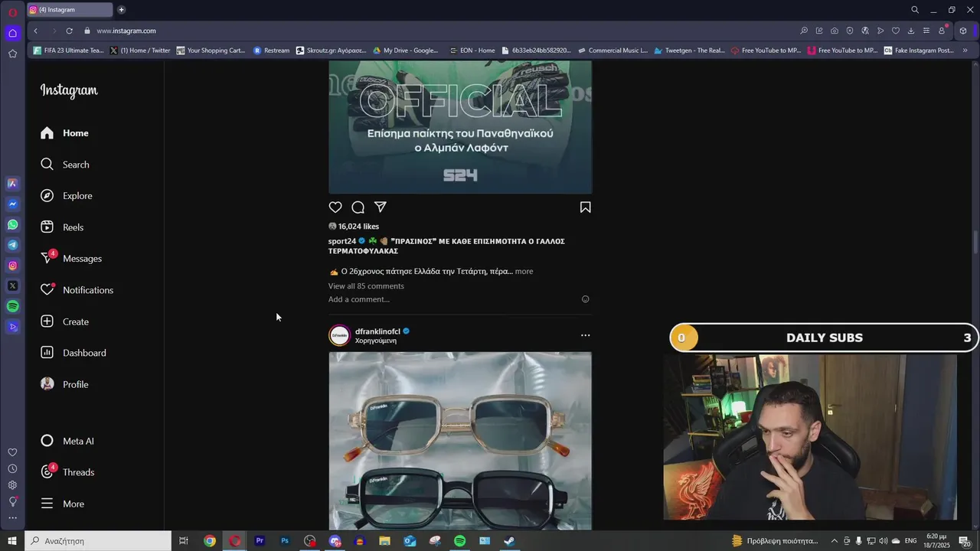Open FIFA 23 Ultimate Team bookmark
Screen dimensions: 980x551
point(68,51)
